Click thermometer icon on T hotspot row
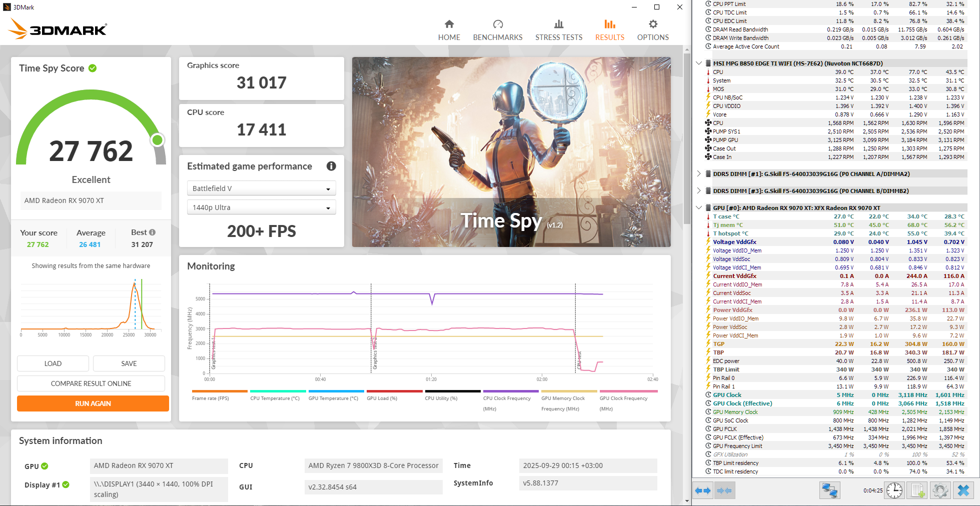980x506 pixels. coord(708,233)
